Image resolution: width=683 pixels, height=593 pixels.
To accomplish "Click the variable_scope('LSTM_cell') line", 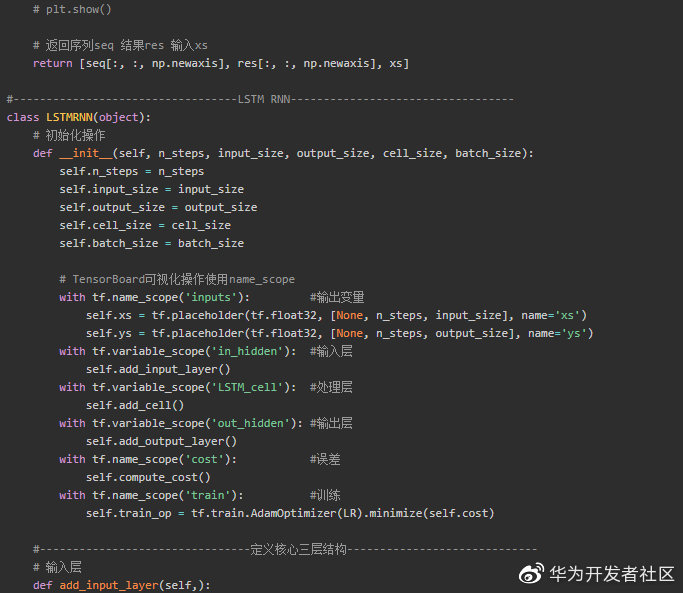I will tap(178, 387).
